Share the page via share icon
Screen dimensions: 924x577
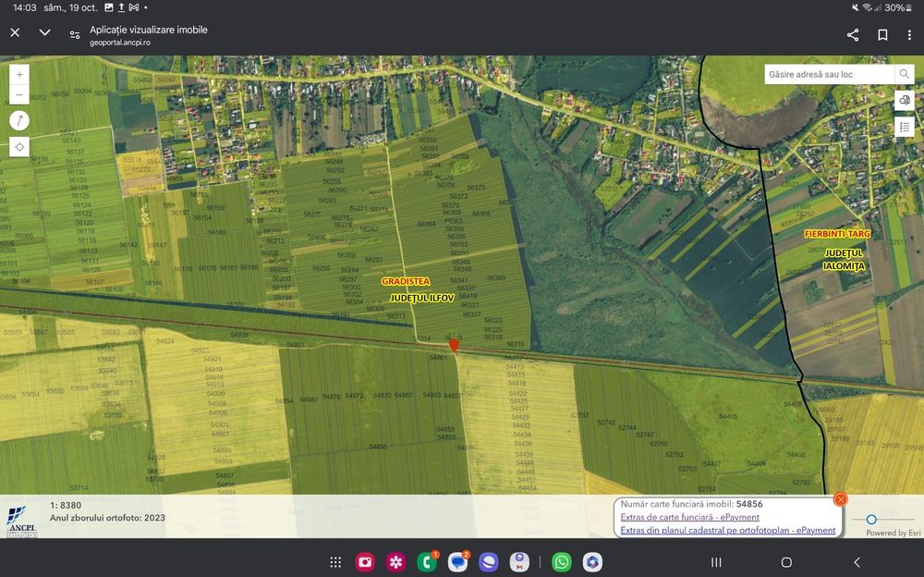[x=853, y=35]
